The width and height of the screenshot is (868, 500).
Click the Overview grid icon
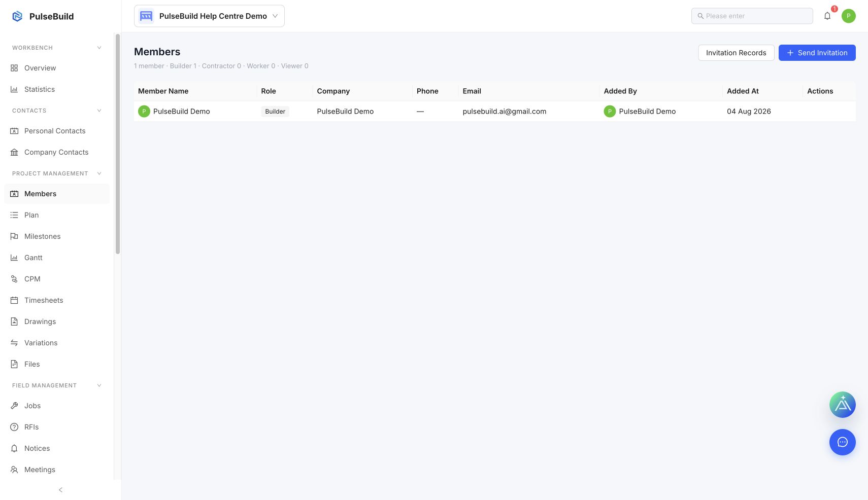pyautogui.click(x=14, y=68)
